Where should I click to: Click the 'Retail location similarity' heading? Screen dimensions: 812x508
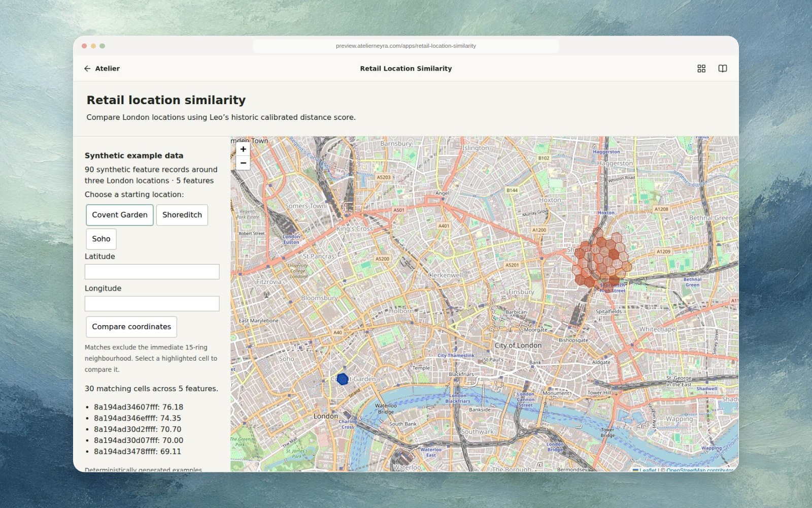166,100
